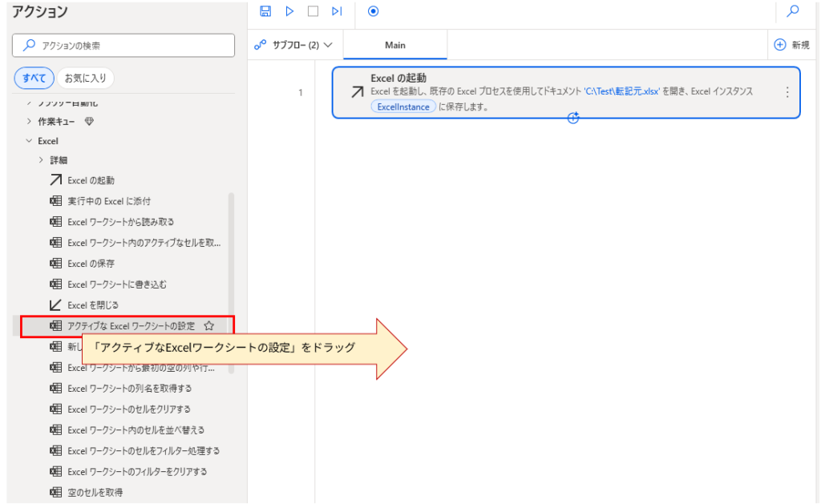The width and height of the screenshot is (821, 504).
Task: Favorite アクティブな Excel ワークシートの設定 via its star
Action: point(208,325)
